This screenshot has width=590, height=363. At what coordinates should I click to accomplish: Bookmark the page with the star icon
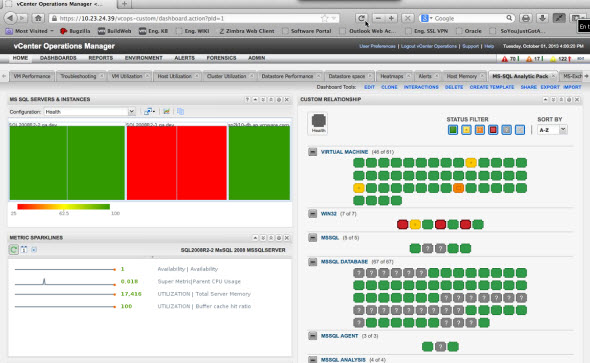324,18
